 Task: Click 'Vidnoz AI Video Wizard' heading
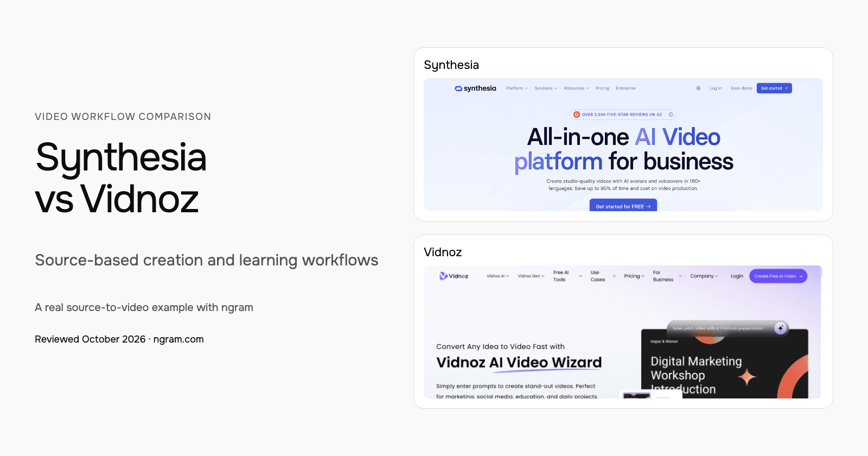(x=519, y=363)
